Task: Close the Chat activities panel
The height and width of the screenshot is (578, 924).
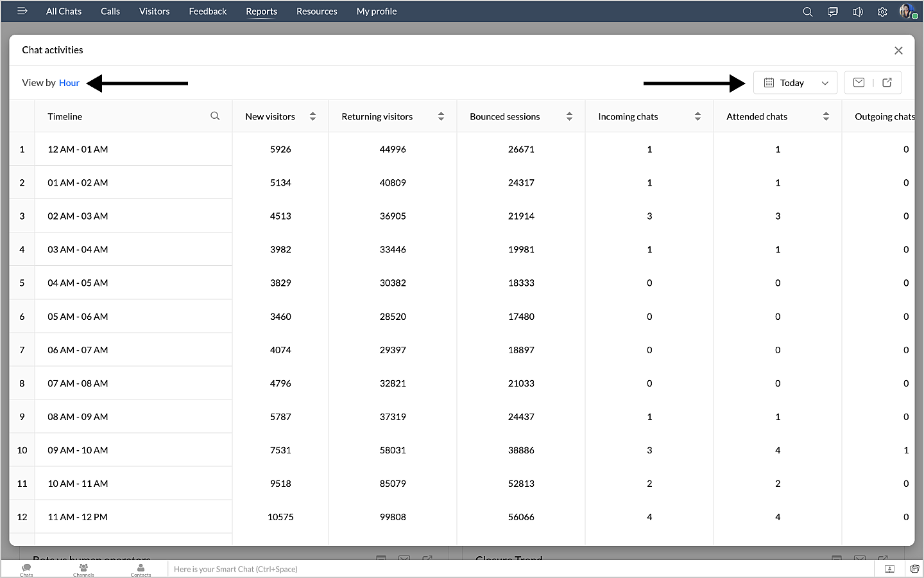Action: tap(898, 50)
